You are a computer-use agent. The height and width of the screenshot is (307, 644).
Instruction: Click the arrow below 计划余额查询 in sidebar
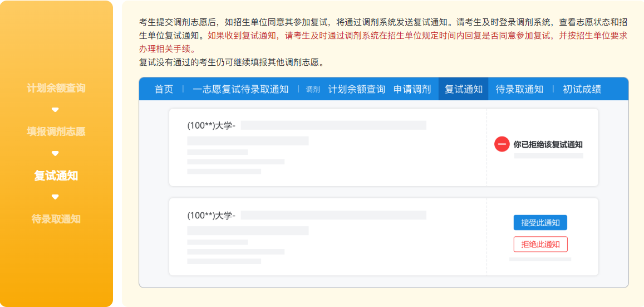click(x=55, y=110)
